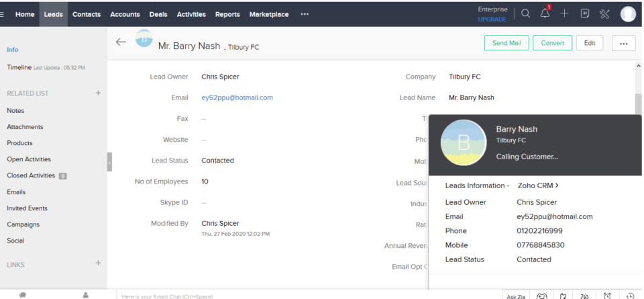Collapse the left sidebar handle
This screenshot has width=644, height=299.
pyautogui.click(x=109, y=162)
